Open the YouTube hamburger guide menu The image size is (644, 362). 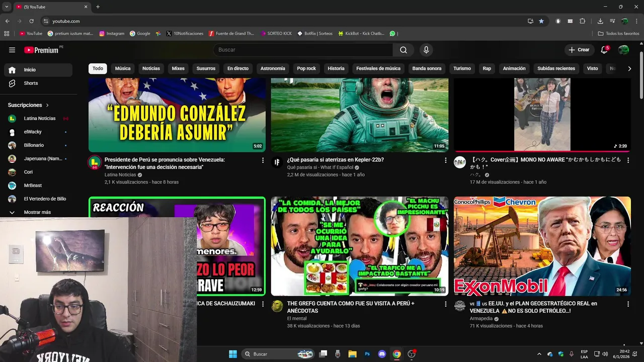(x=12, y=50)
